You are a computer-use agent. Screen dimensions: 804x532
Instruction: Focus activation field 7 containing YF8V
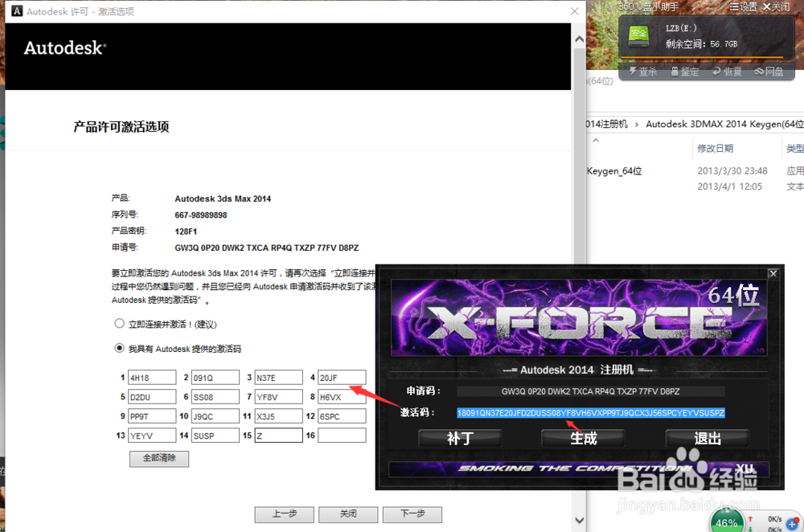tap(278, 397)
